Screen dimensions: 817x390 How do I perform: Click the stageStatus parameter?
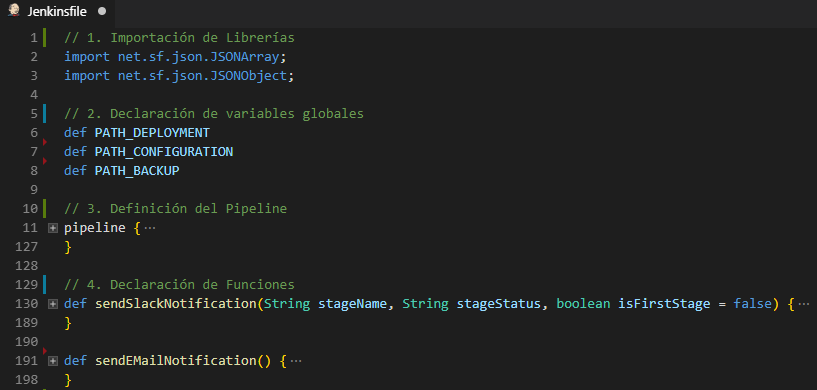tap(498, 304)
